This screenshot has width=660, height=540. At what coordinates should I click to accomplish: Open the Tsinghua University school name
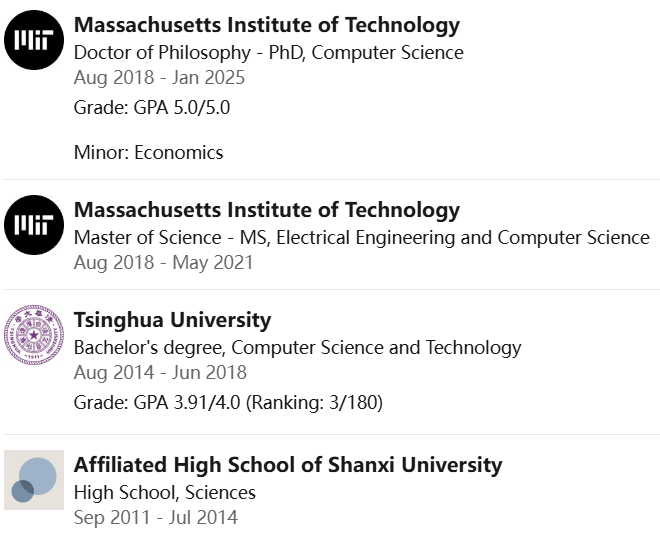point(172,320)
